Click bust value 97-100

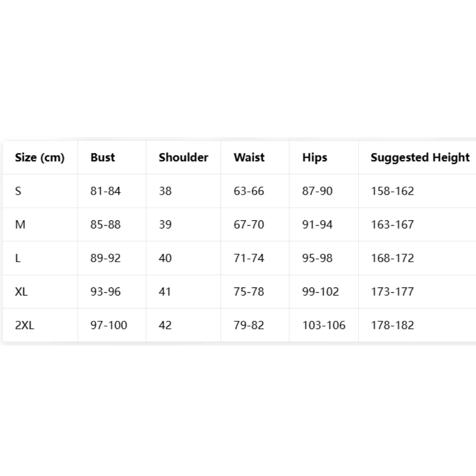point(109,325)
